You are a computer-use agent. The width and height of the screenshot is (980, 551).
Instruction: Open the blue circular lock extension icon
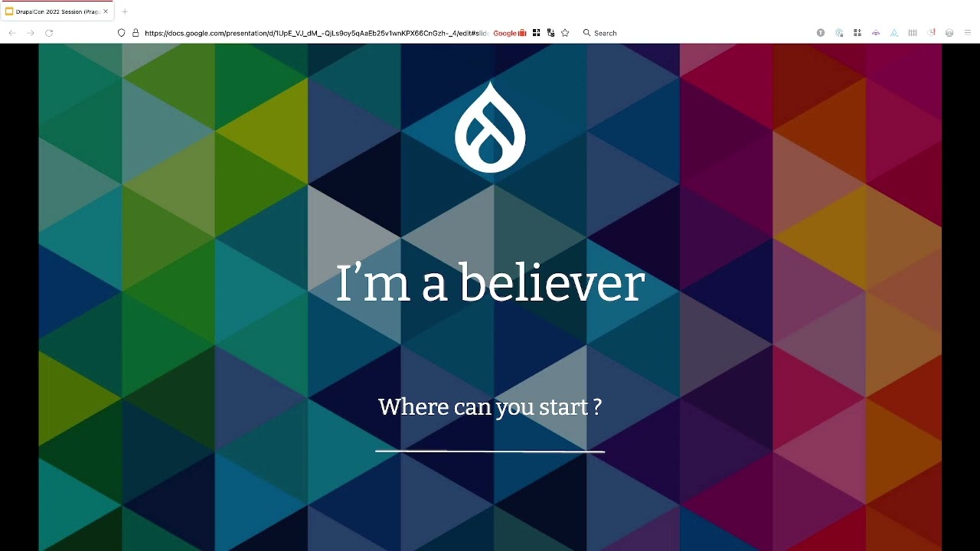[x=839, y=33]
